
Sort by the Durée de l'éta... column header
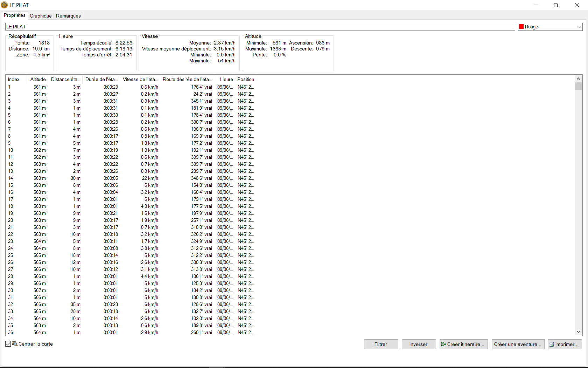[101, 79]
